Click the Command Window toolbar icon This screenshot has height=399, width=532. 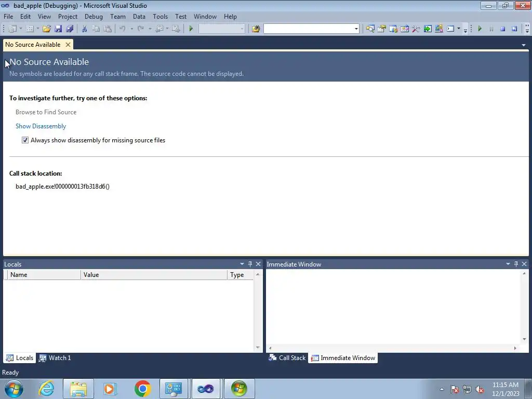coord(450,29)
